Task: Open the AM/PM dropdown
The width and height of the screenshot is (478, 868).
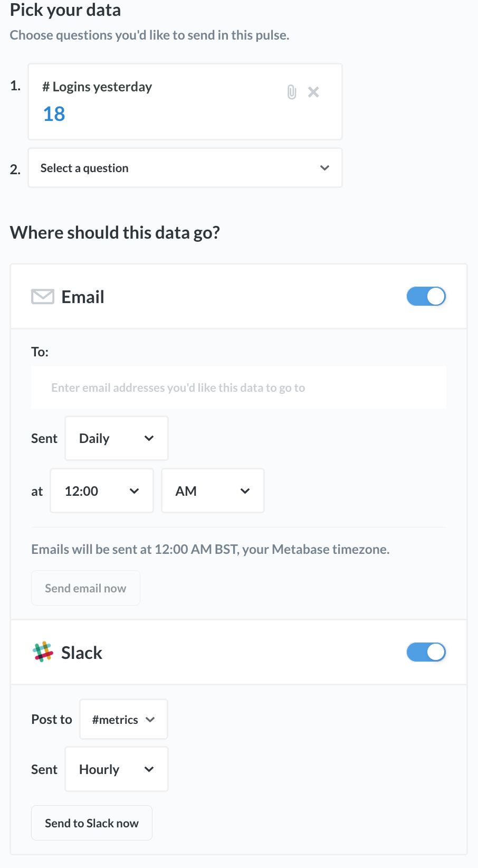Action: click(x=212, y=490)
